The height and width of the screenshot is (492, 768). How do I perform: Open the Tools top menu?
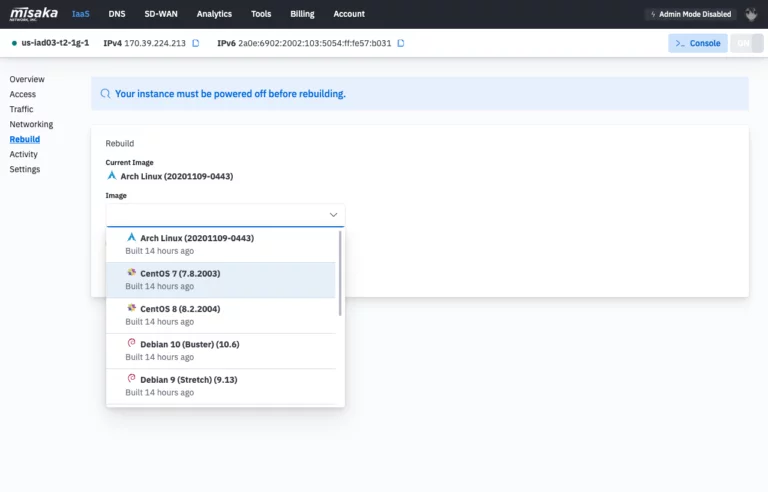coord(261,14)
